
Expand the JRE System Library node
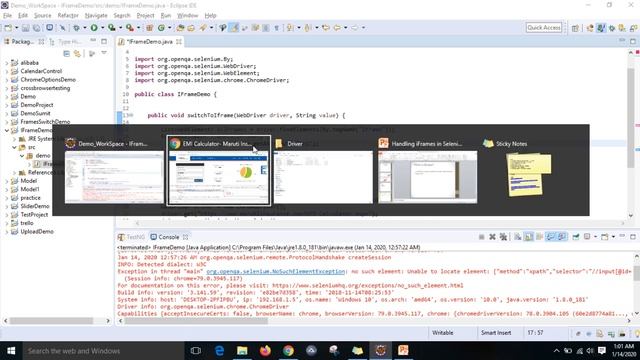point(14,139)
